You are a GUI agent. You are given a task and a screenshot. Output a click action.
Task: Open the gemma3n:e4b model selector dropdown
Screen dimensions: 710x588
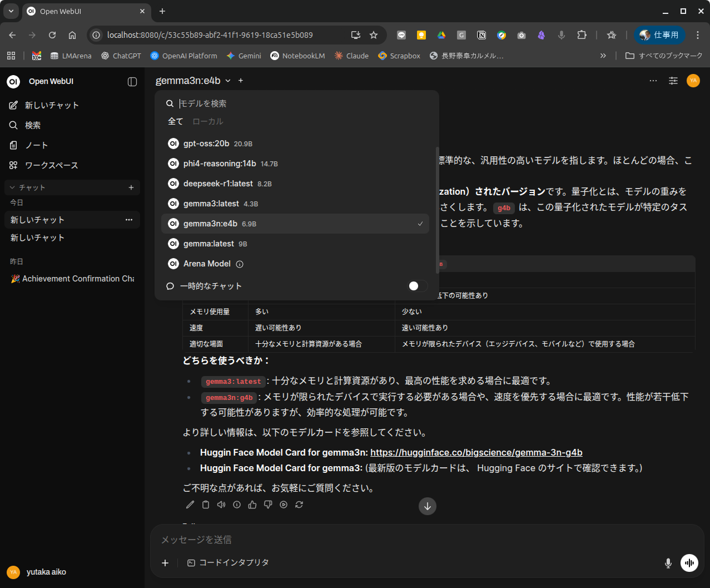pyautogui.click(x=192, y=81)
